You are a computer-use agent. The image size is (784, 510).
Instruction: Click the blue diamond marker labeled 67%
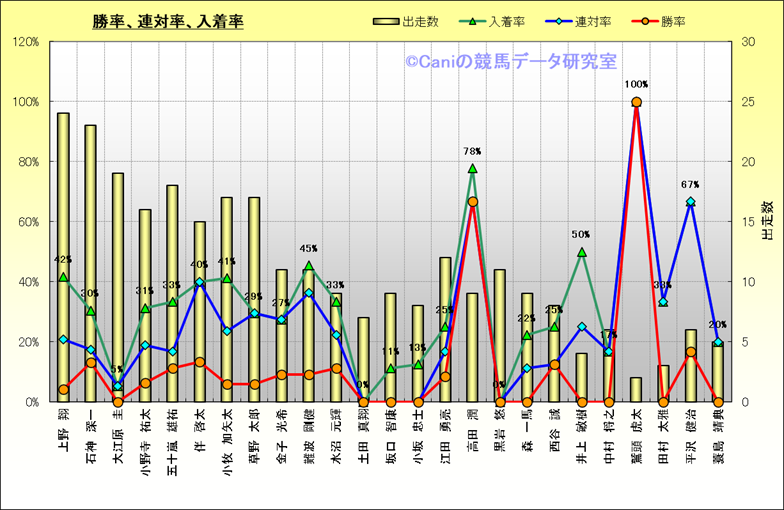click(691, 202)
